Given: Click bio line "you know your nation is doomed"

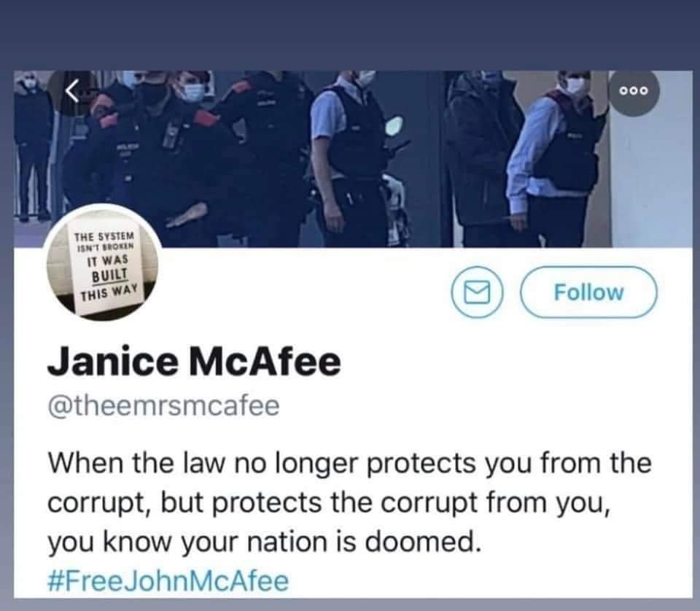Looking at the screenshot, I should pos(265,542).
